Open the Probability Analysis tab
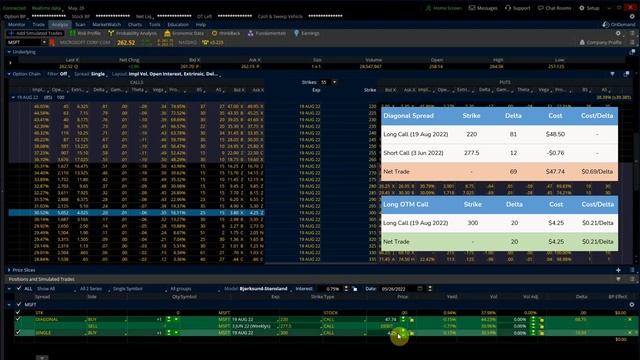Image resolution: width=640 pixels, height=360 pixels. click(x=132, y=33)
